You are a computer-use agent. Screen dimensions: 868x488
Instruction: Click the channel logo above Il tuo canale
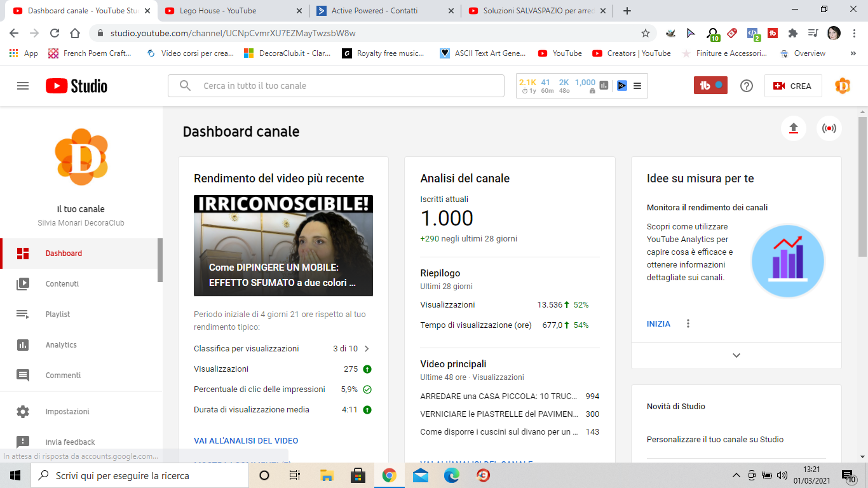click(x=81, y=156)
